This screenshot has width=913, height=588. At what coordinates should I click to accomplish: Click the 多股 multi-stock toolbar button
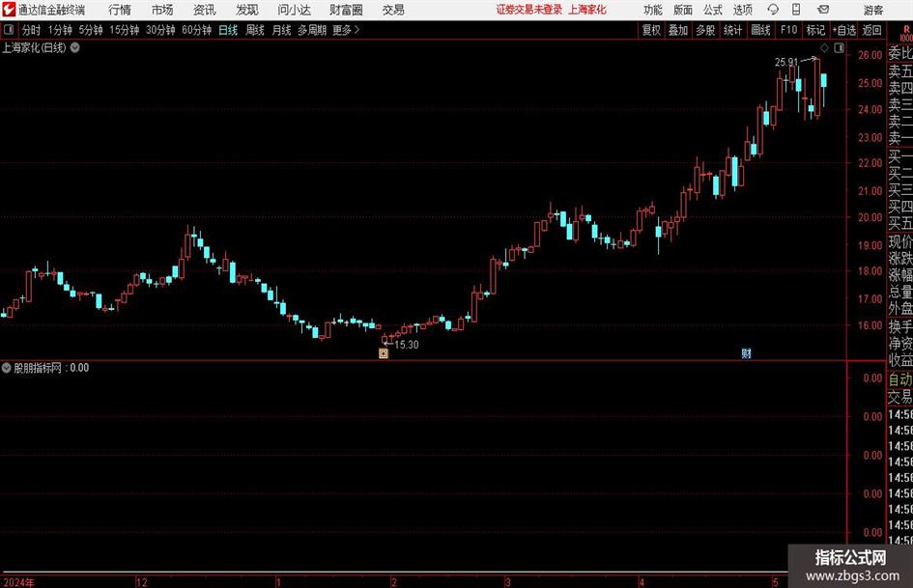coord(705,30)
